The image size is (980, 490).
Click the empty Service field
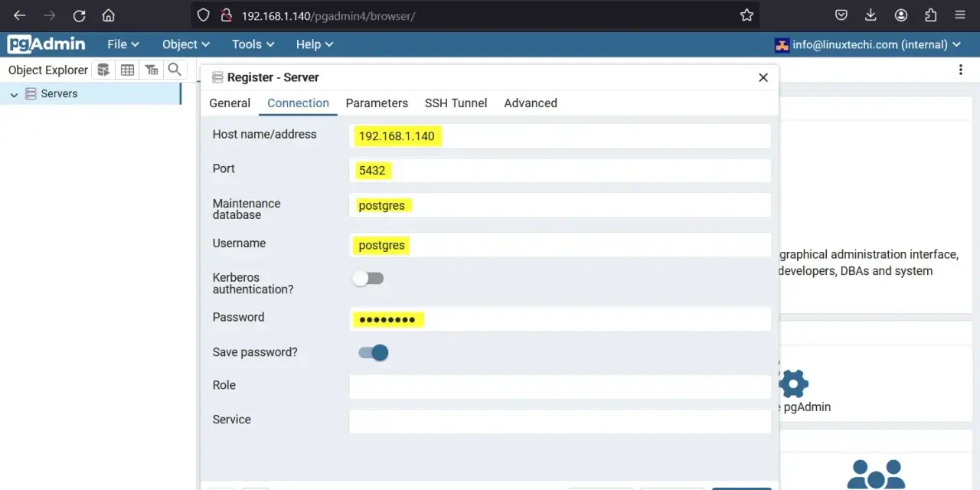point(560,421)
